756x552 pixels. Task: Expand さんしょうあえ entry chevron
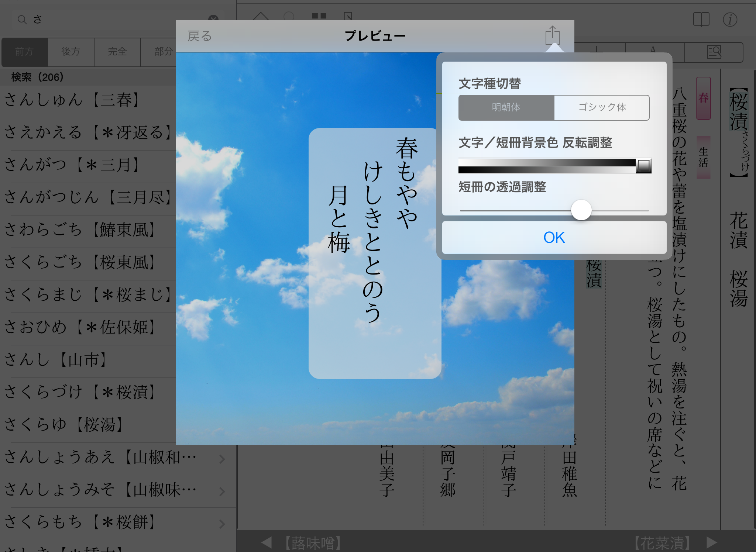(222, 459)
